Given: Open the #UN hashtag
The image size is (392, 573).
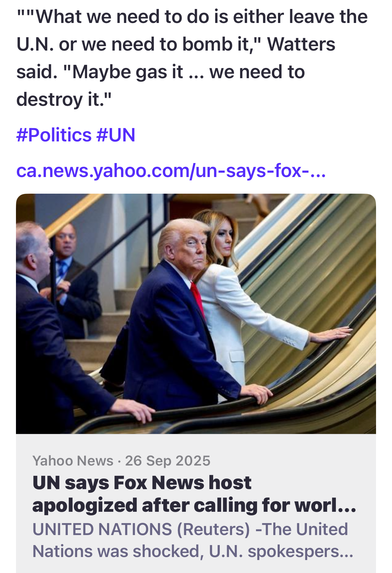Looking at the screenshot, I should [116, 135].
